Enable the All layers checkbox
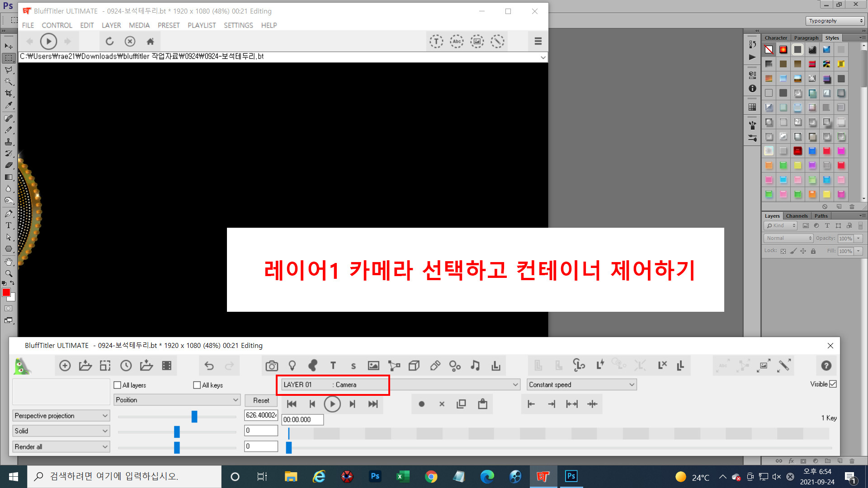The width and height of the screenshot is (868, 488). coord(118,385)
